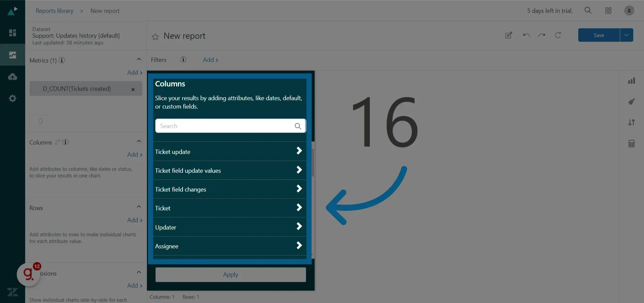The height and width of the screenshot is (303, 644).
Task: Expand the Ticket attribute group
Action: [230, 208]
